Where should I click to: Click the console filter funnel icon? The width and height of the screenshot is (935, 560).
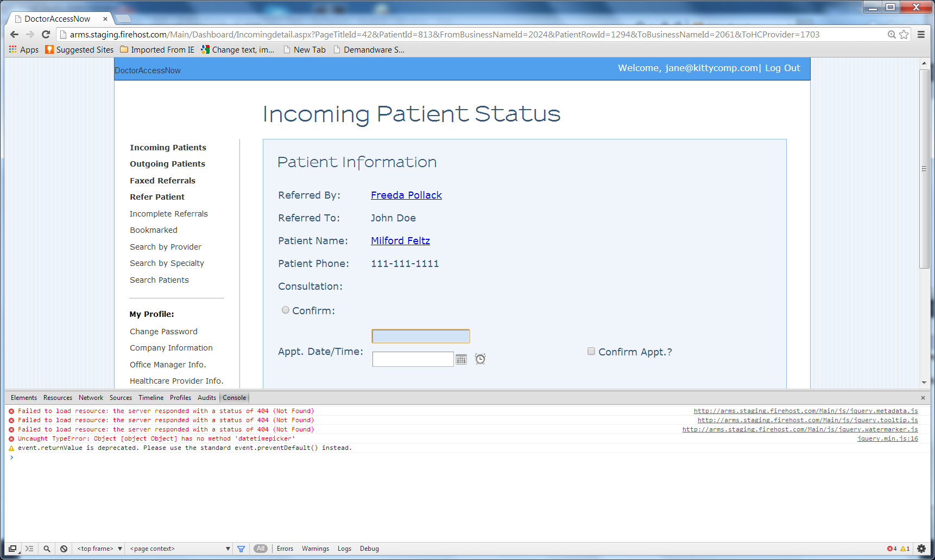[241, 549]
